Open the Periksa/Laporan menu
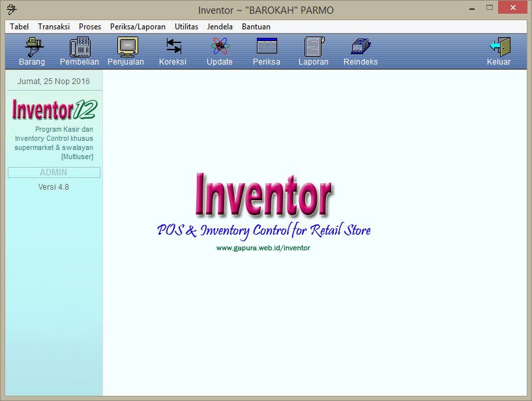This screenshot has width=532, height=401. pos(138,27)
